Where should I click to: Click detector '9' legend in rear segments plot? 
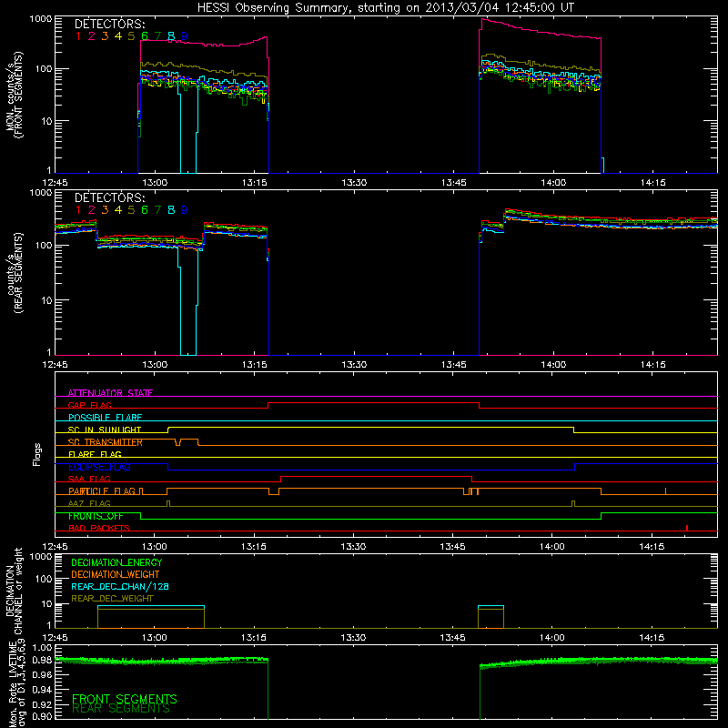185,210
